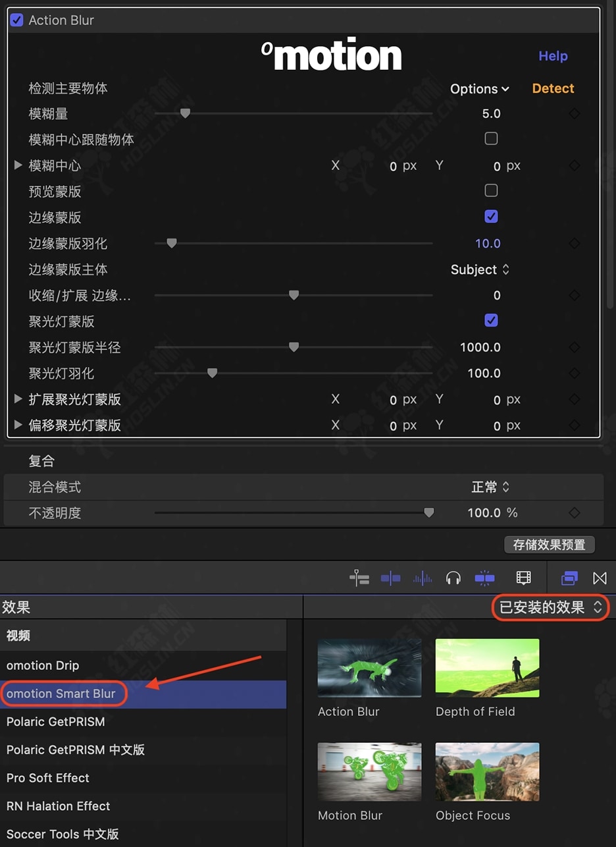Screen dimensions: 616x847
Task: Toggle the solo headphones icon
Action: [x=453, y=578]
